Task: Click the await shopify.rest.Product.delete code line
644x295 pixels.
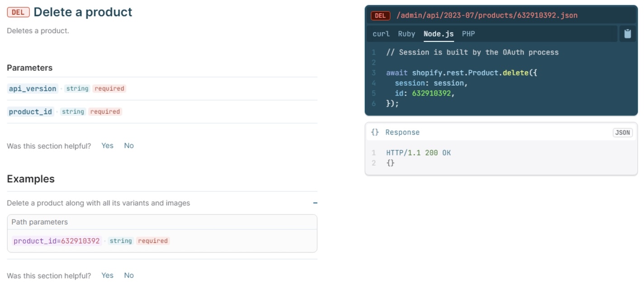Action: [461, 73]
